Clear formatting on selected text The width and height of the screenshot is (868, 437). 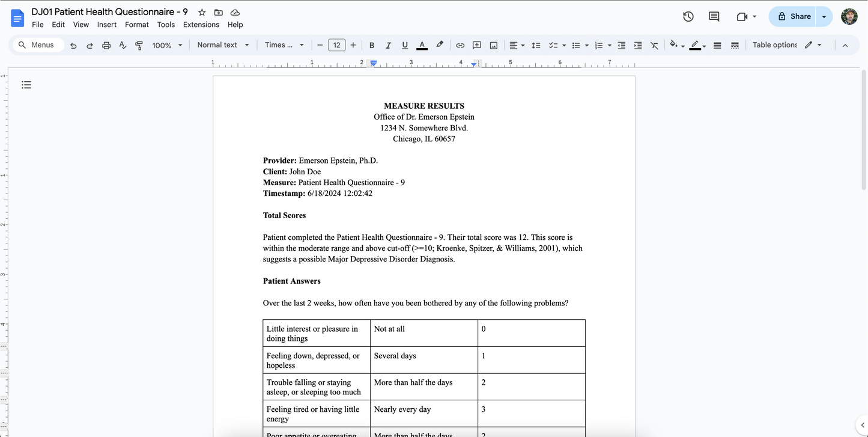654,45
